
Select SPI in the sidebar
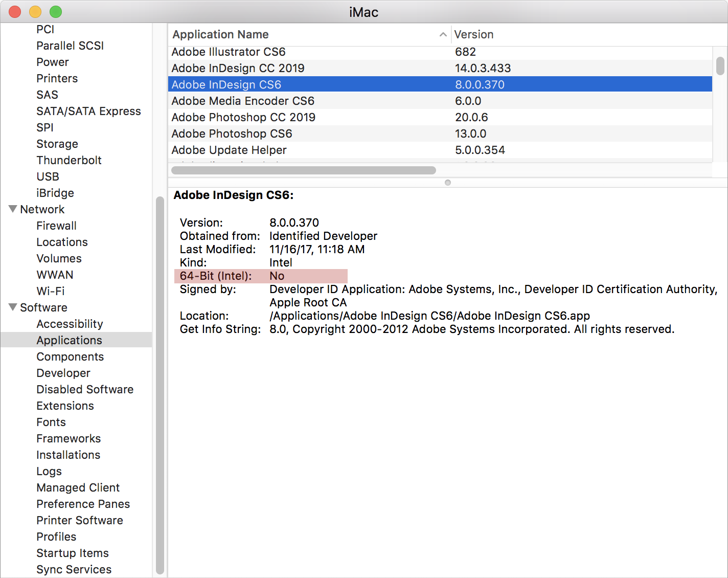45,127
